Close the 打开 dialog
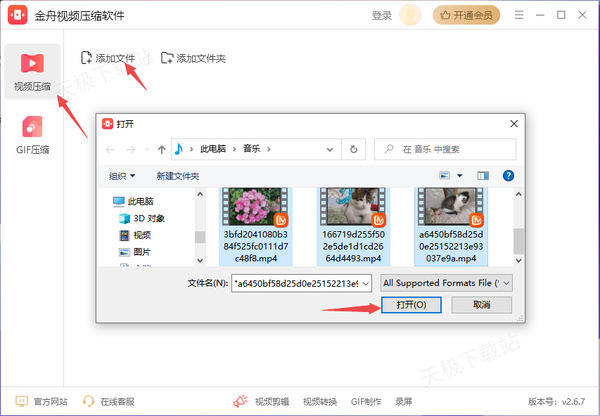The width and height of the screenshot is (600, 416). [514, 124]
